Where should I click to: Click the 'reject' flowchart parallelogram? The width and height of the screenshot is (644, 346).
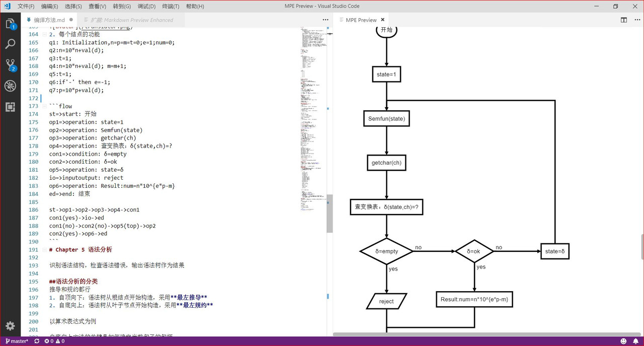point(386,301)
